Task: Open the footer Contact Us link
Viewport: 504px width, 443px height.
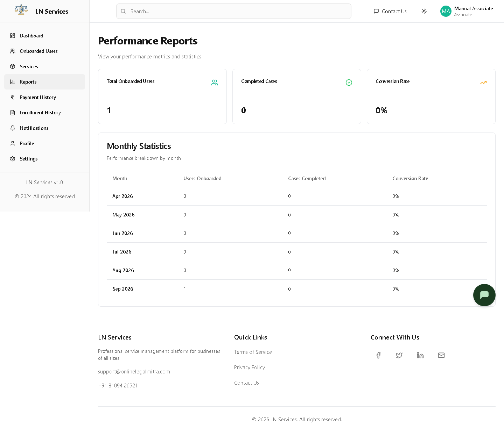Action: [247, 383]
